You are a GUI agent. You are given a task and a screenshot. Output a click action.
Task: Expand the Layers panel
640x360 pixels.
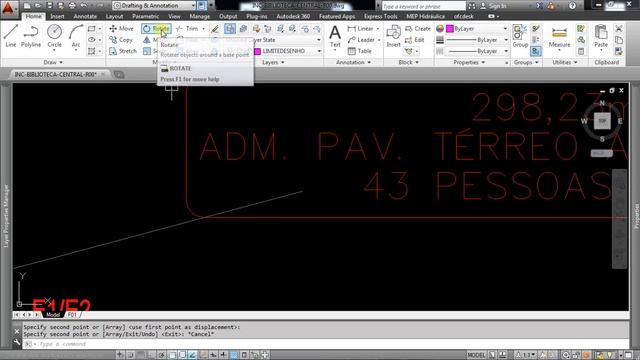[x=273, y=62]
